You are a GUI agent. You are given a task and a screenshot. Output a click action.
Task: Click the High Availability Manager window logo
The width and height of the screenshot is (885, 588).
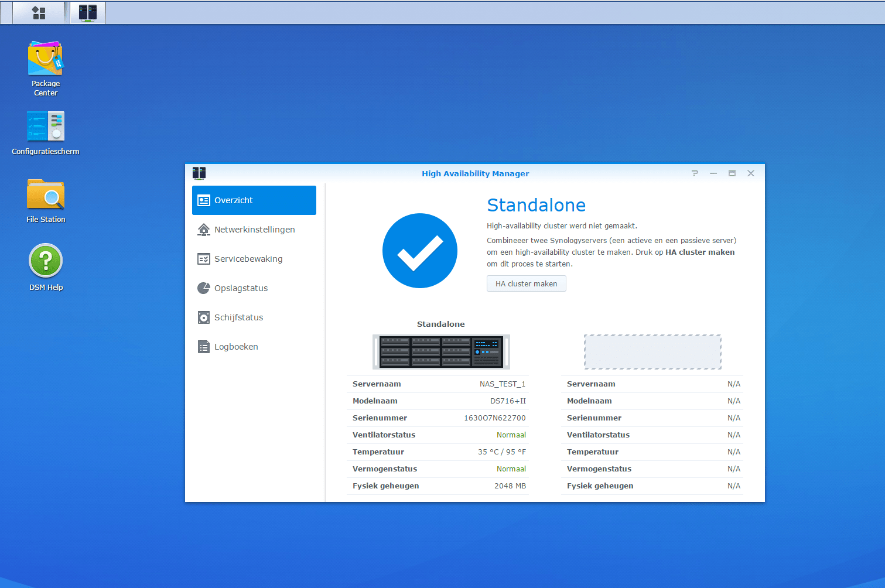click(x=199, y=173)
